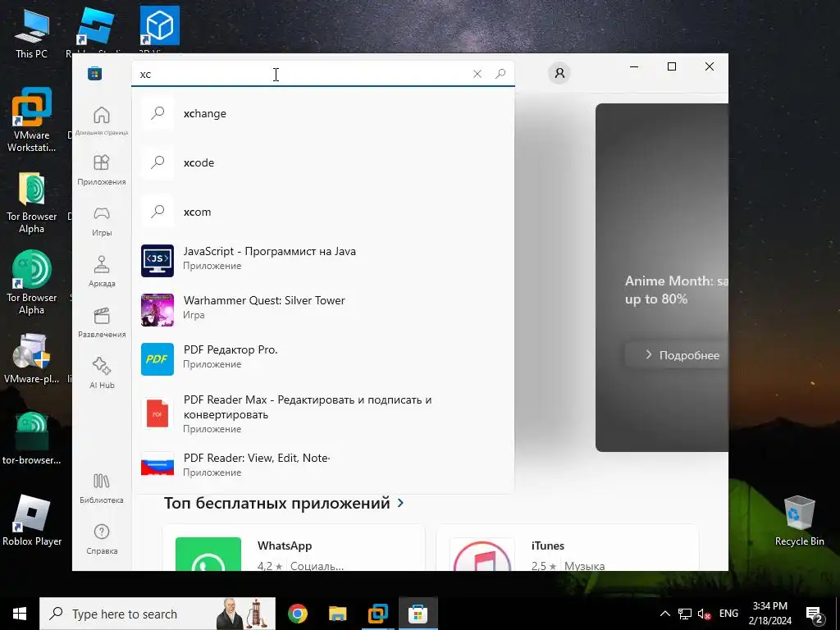Open Tor Browser Alpha folder icon

click(x=32, y=203)
